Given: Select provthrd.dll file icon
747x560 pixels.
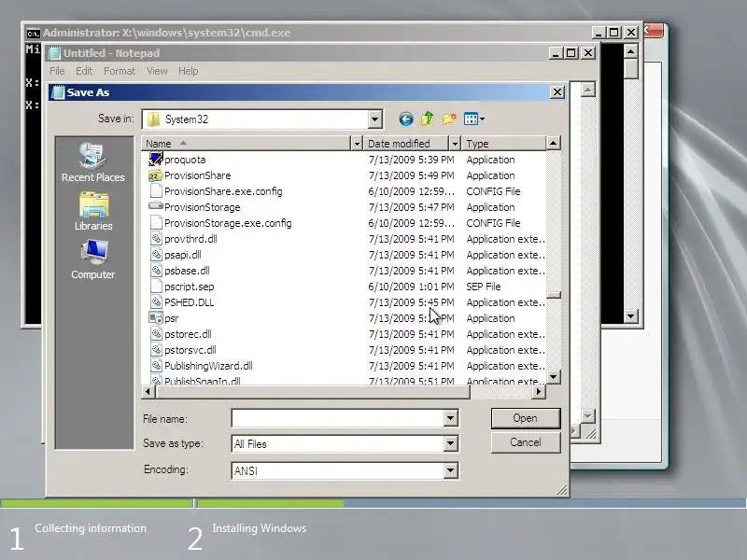Looking at the screenshot, I should click(156, 239).
